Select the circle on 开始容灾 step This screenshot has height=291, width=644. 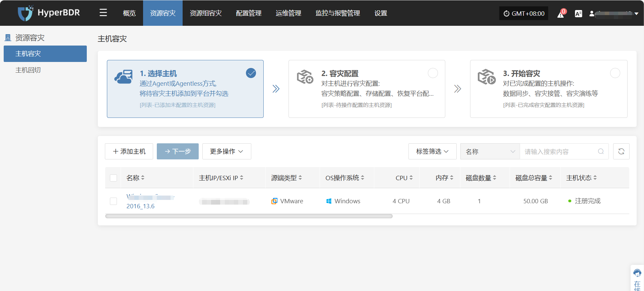coord(615,73)
